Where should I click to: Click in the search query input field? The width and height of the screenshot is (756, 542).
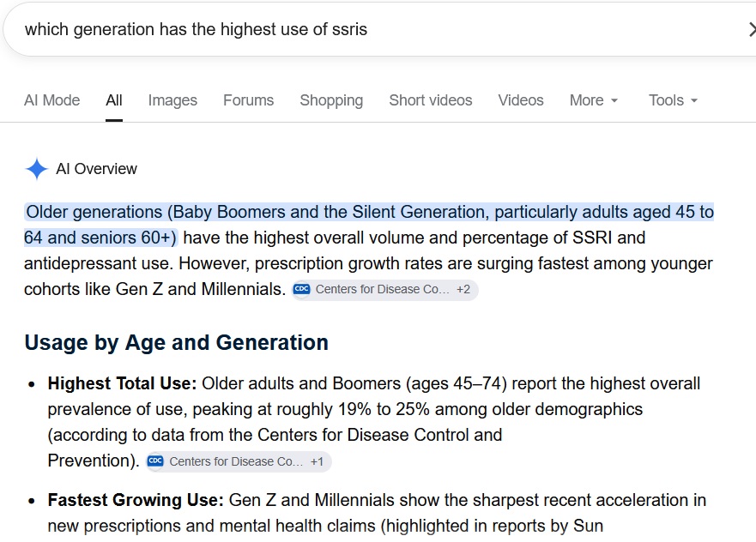376,29
